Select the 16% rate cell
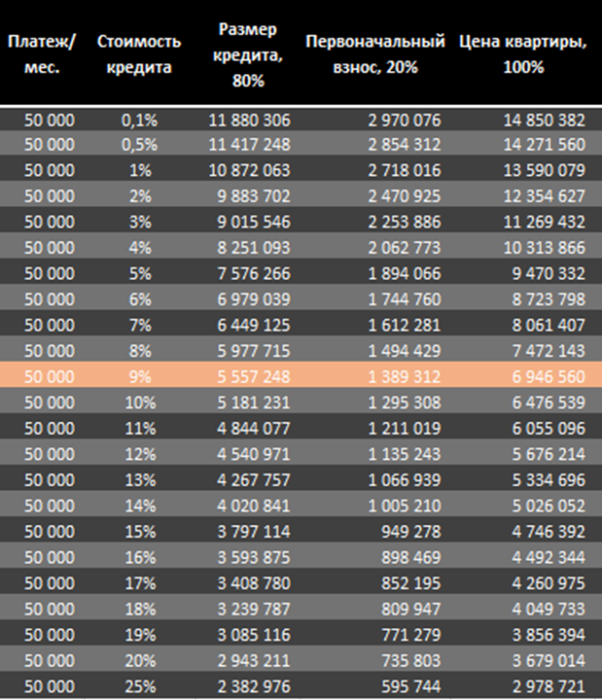 [140, 558]
